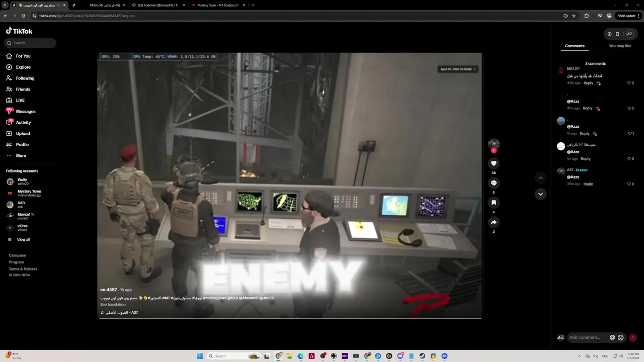This screenshot has width=644, height=362.
Task: Open #mestry_town hashtag in caption
Action: [214, 298]
